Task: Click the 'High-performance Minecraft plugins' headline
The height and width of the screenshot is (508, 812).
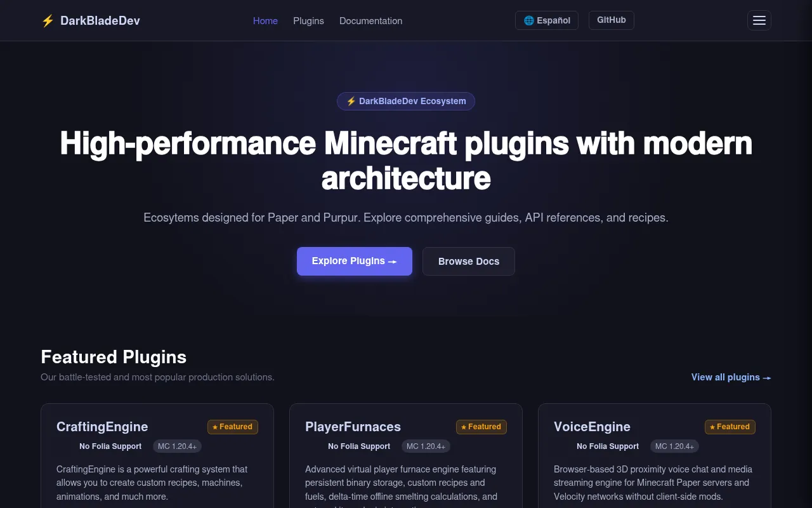Action: pyautogui.click(x=406, y=161)
